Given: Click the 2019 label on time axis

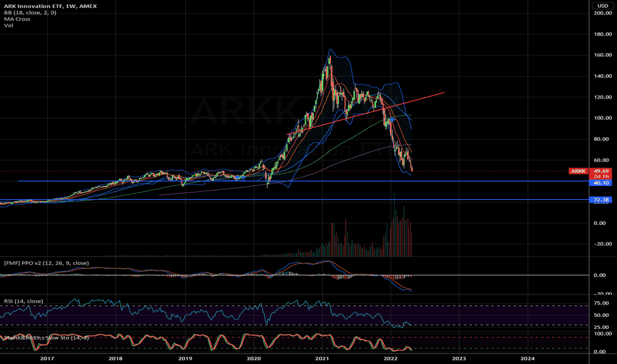Looking at the screenshot, I should (185, 359).
